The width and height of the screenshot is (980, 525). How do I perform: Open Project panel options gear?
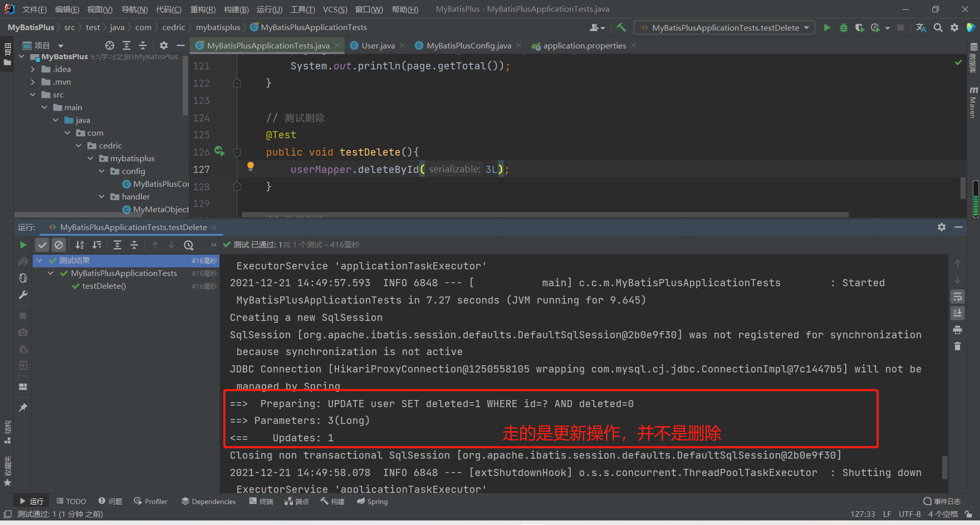pyautogui.click(x=164, y=45)
